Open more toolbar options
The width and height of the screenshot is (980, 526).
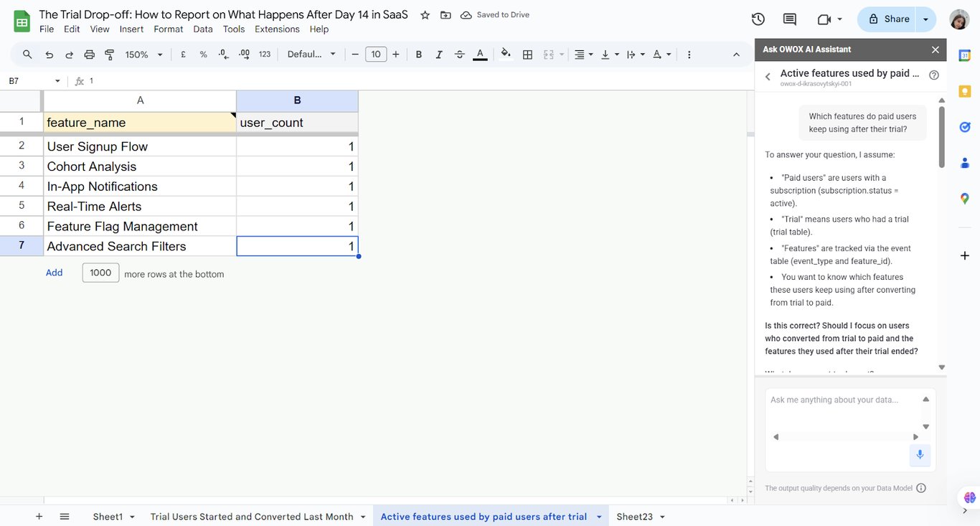689,55
